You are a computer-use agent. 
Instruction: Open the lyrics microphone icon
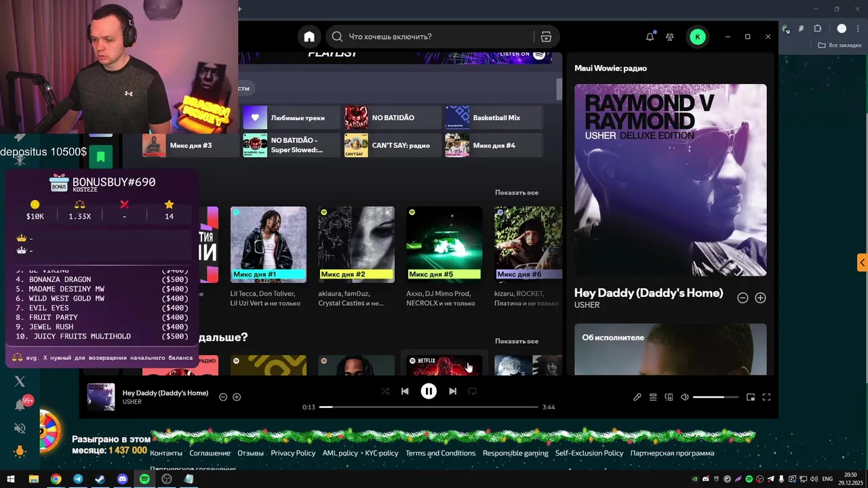click(637, 397)
